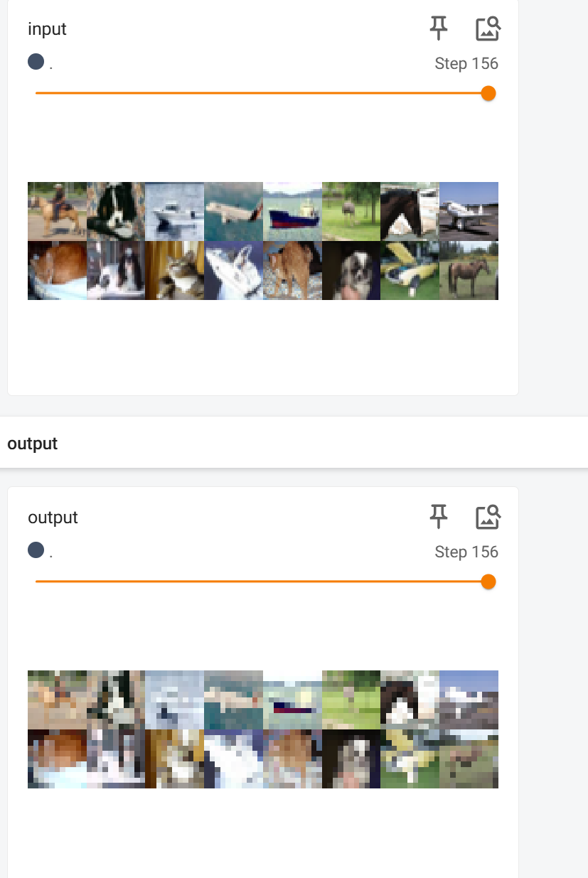The width and height of the screenshot is (588, 878).
Task: Click the horse and rider input thumbnail
Action: [57, 211]
